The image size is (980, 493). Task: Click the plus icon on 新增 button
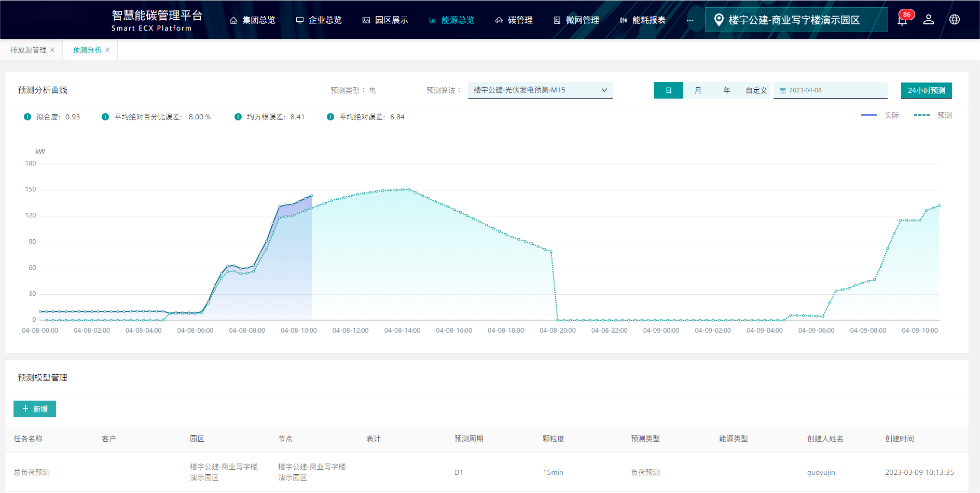(25, 409)
